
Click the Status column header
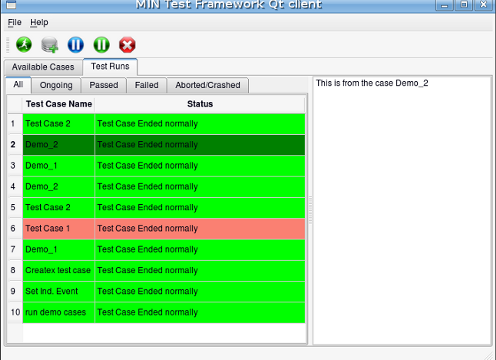(x=200, y=104)
